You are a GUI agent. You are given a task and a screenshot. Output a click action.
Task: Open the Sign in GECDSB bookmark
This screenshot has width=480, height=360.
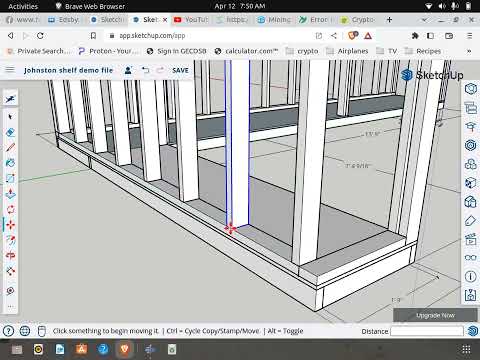pyautogui.click(x=177, y=51)
